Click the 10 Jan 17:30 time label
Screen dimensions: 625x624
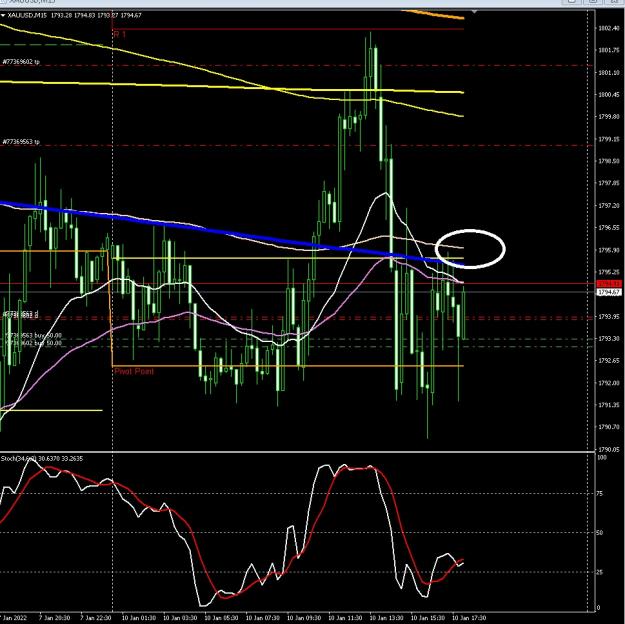[469, 618]
